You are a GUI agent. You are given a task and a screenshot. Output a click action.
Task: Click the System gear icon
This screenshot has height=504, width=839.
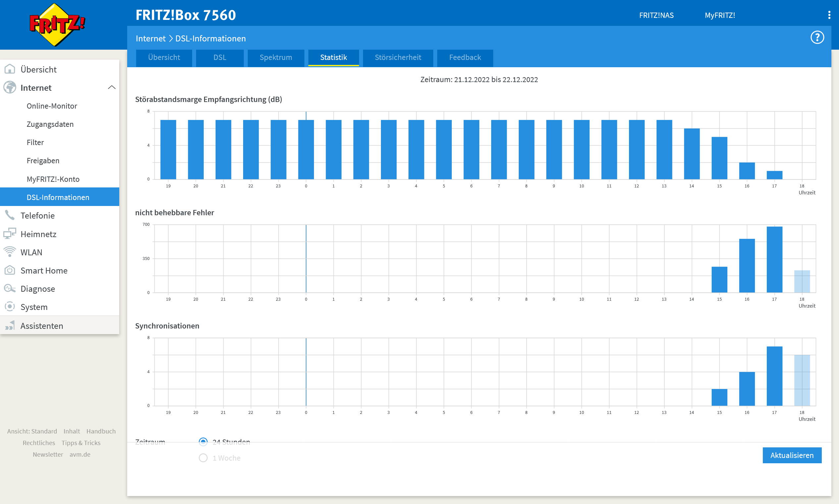pos(10,307)
